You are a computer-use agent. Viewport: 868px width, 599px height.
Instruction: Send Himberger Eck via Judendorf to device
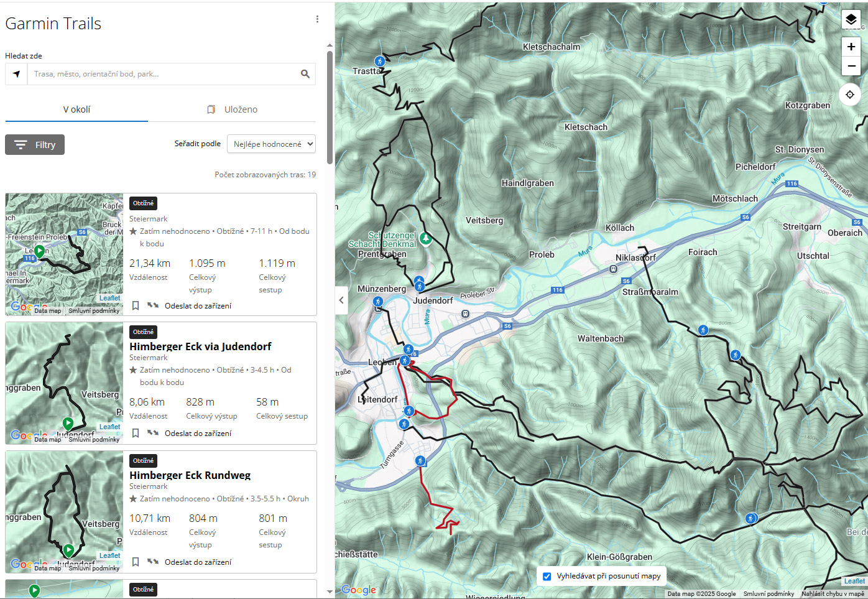pyautogui.click(x=189, y=434)
